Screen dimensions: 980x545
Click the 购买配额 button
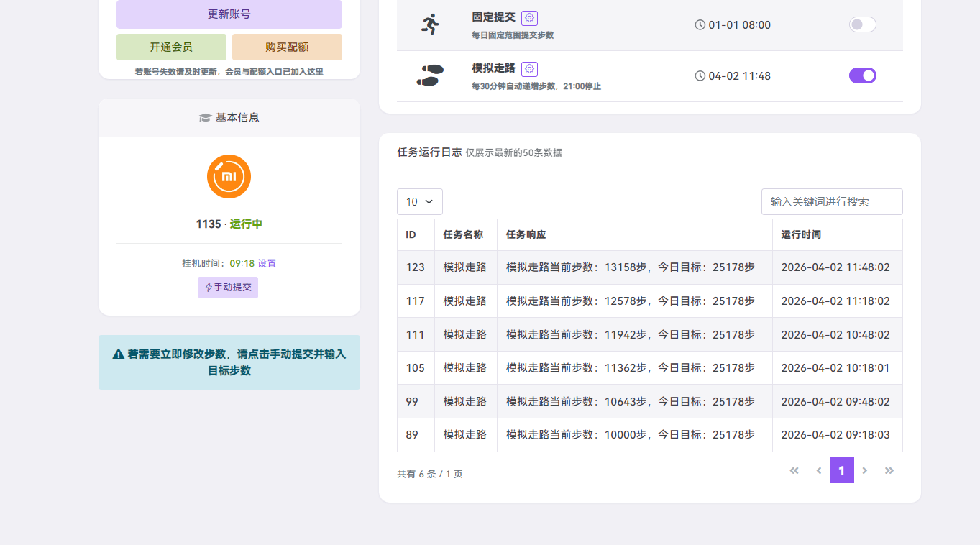(x=285, y=47)
